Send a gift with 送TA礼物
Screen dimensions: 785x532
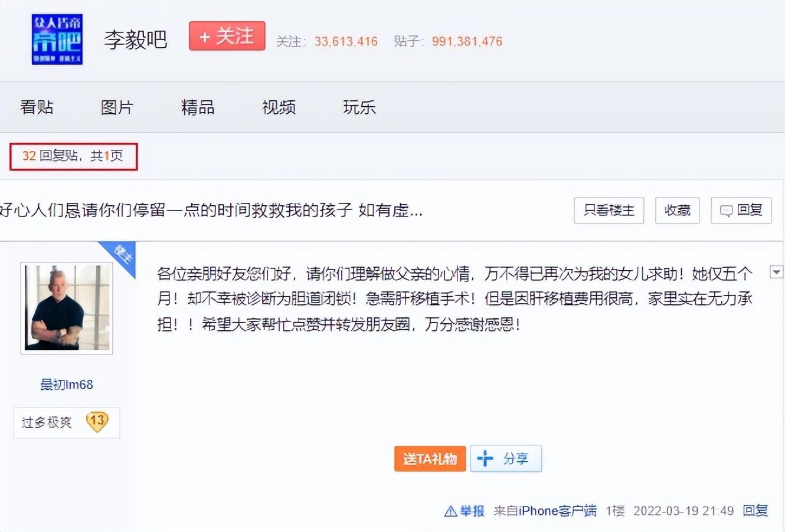(x=430, y=459)
